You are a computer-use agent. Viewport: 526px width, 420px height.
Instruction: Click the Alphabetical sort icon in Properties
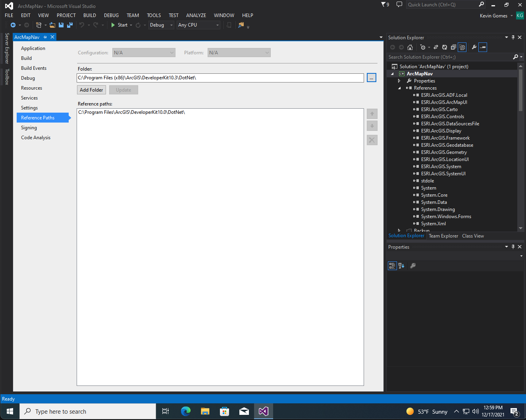pyautogui.click(x=401, y=266)
